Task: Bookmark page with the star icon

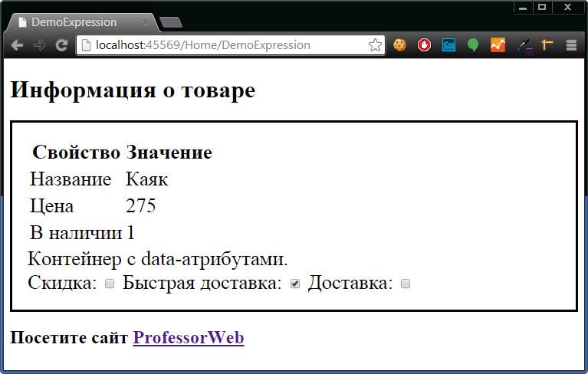Action: point(375,45)
